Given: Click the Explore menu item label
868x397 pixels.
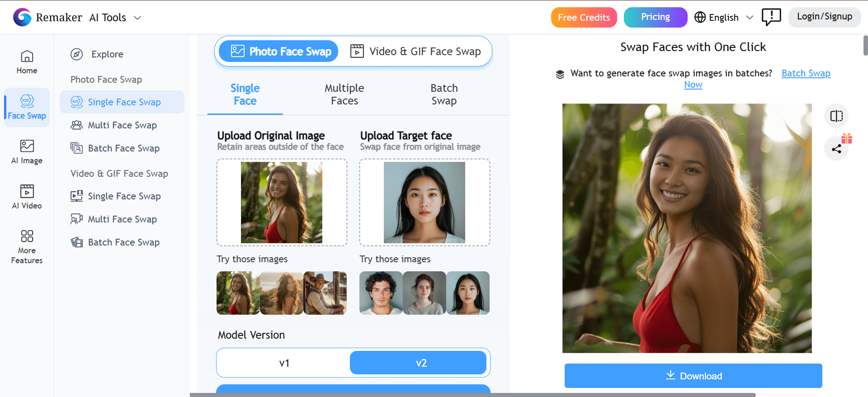Looking at the screenshot, I should (108, 54).
